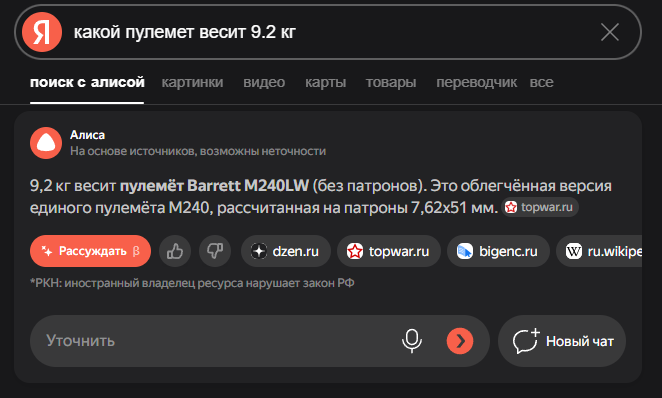The image size is (662, 398).
Task: Open the topwar.ru source chip
Action: coord(388,251)
